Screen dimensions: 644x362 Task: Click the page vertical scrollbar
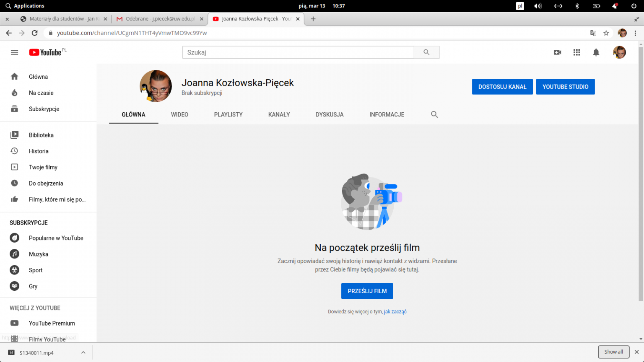[x=641, y=174]
